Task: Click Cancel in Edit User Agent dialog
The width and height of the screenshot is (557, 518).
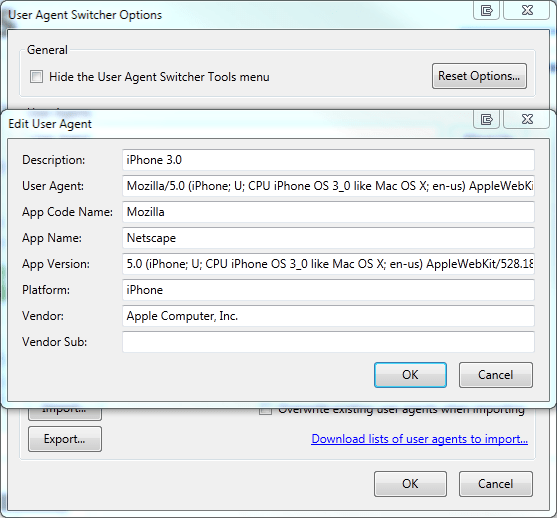Action: pos(496,375)
